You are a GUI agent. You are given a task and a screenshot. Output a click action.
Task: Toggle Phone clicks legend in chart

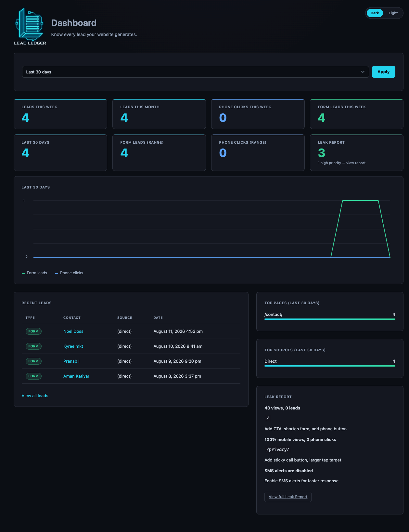pos(69,273)
